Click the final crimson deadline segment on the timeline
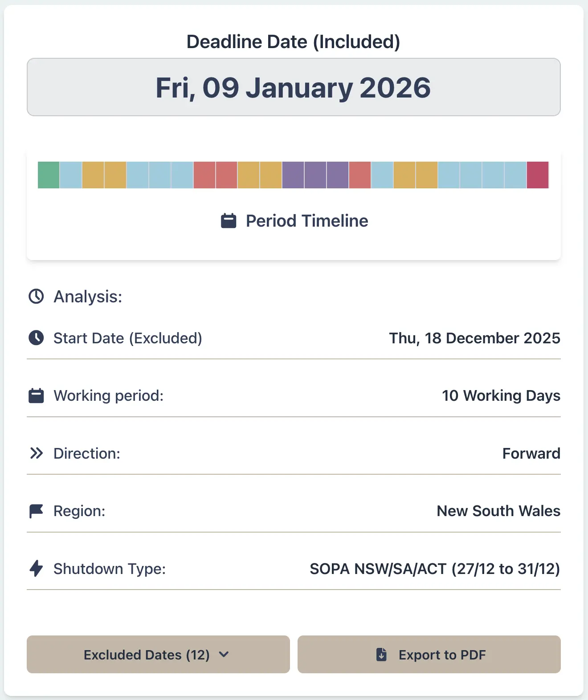588x700 pixels. 537,174
